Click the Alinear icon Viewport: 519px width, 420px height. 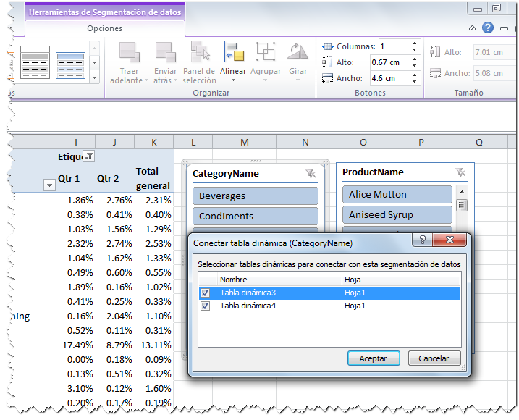tap(234, 51)
